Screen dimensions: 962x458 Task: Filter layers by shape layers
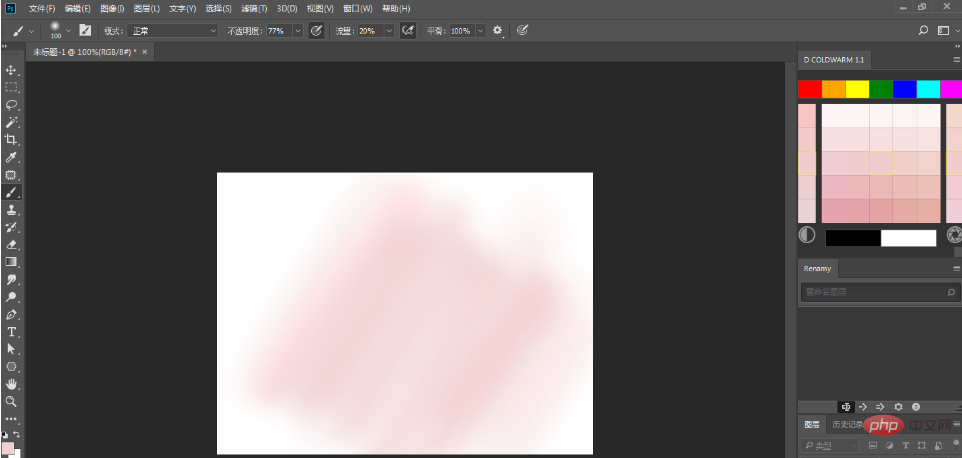point(922,445)
